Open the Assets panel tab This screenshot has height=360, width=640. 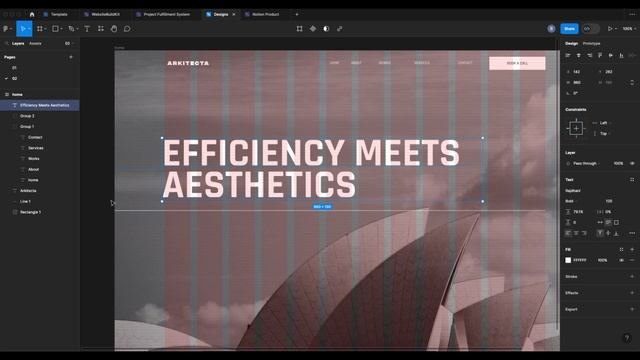(x=35, y=43)
